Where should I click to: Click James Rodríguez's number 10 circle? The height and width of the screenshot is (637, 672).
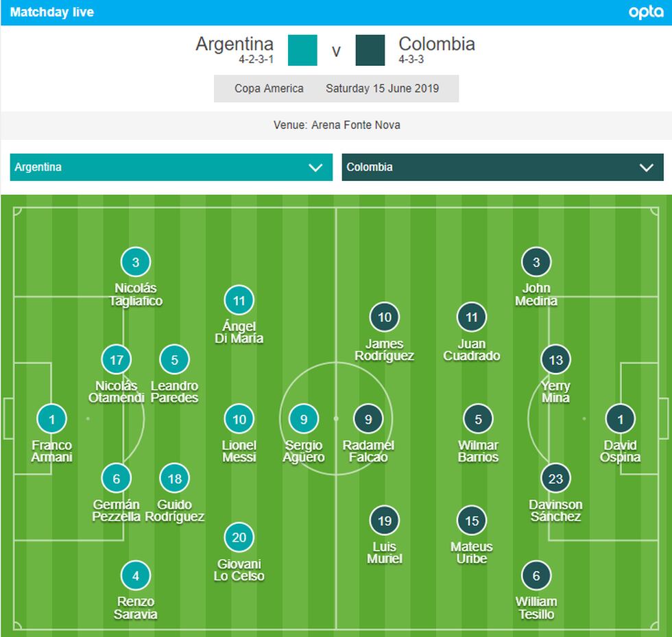385,317
